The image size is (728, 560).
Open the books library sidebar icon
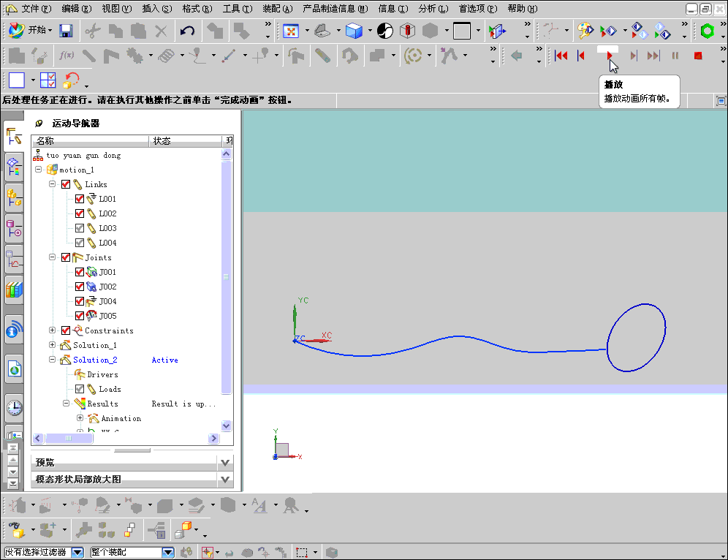tap(14, 290)
